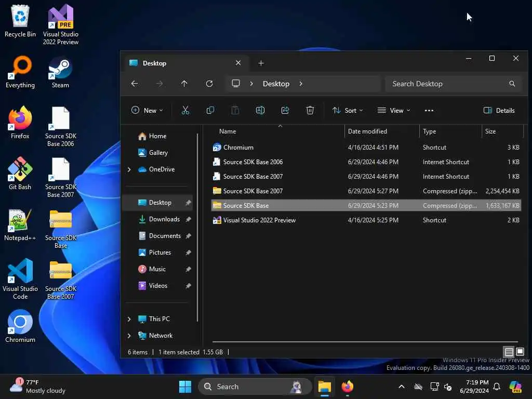Click the search magnifier icon in Explorer
The height and width of the screenshot is (399, 532).
coord(512,84)
